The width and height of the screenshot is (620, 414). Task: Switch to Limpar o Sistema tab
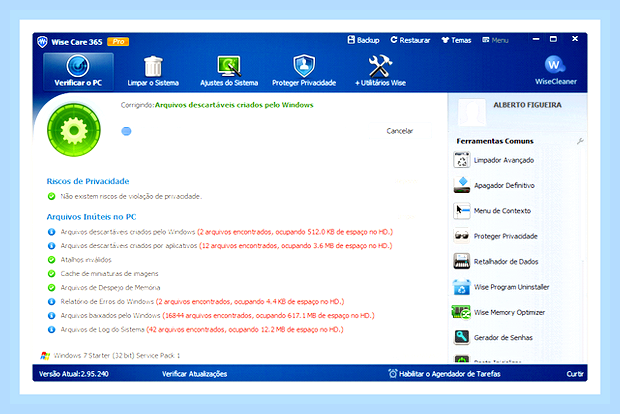tap(153, 72)
